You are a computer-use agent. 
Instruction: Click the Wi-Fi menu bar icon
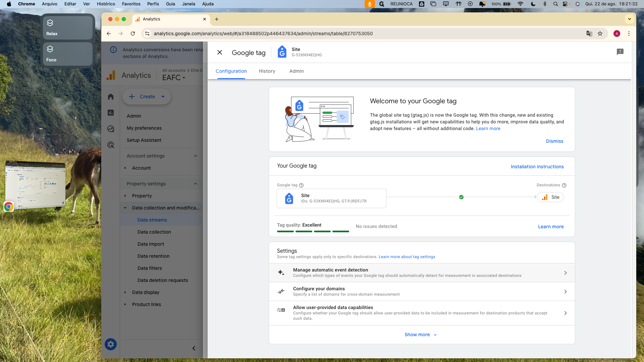pyautogui.click(x=520, y=4)
